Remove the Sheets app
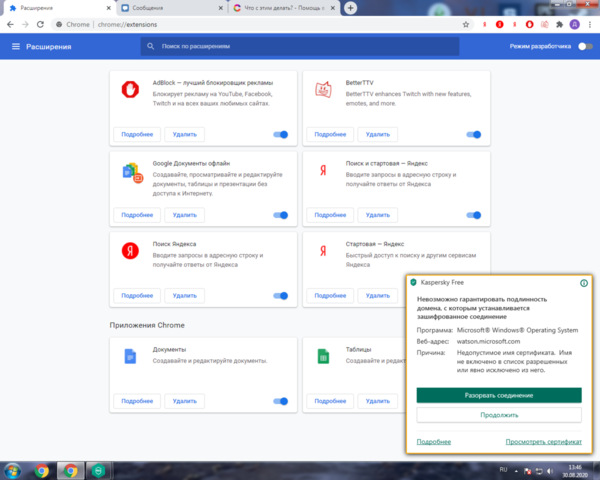This screenshot has height=480, width=600. click(x=378, y=401)
